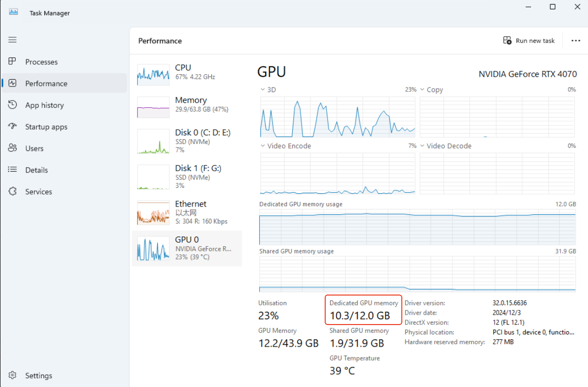The height and width of the screenshot is (387, 588).
Task: Select Disk 1 (F: G:) item
Action: (187, 177)
